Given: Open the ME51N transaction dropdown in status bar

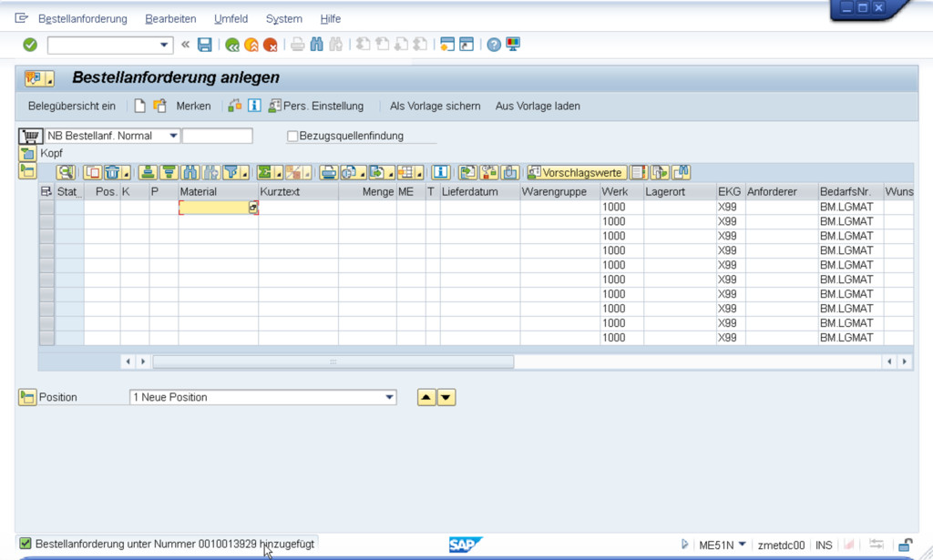Looking at the screenshot, I should (x=742, y=545).
